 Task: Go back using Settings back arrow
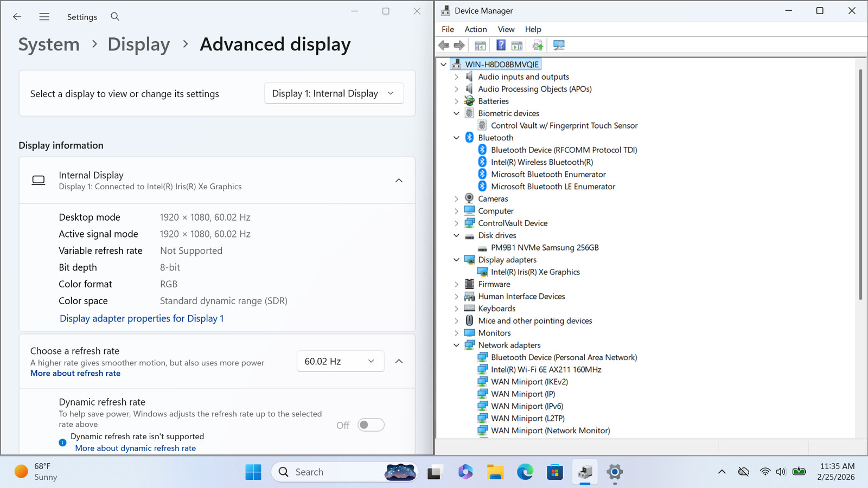17,17
